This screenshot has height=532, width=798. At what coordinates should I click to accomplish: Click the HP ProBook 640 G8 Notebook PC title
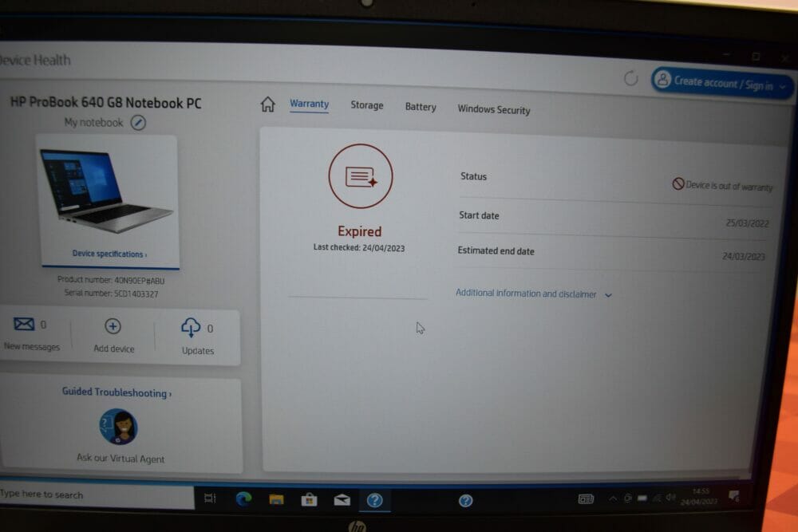click(106, 102)
